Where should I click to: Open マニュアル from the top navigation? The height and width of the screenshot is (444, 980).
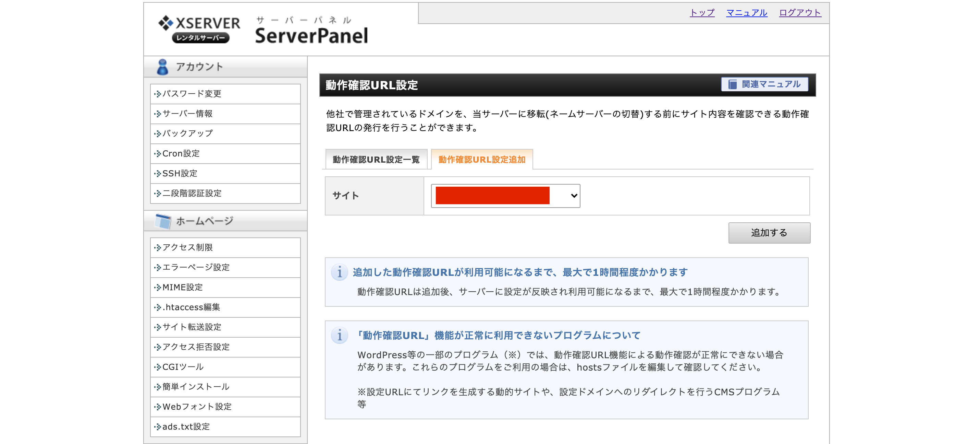pos(746,12)
